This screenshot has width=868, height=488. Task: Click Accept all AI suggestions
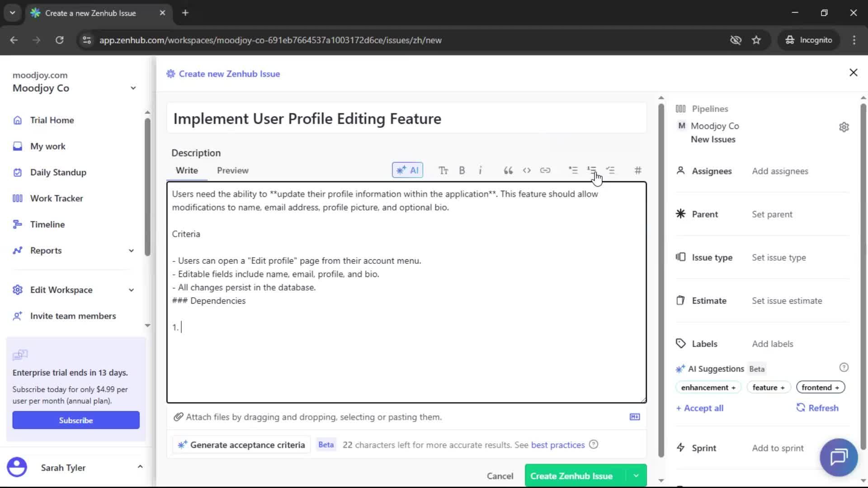click(699, 408)
